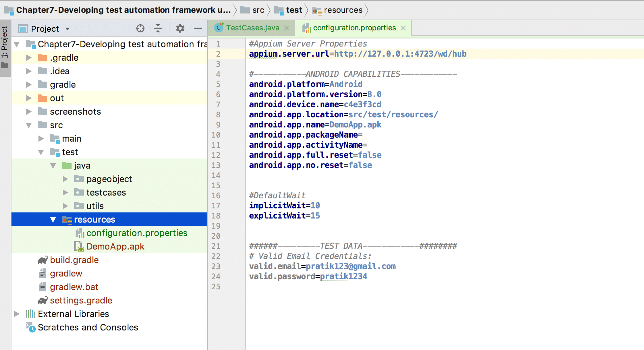Collapse the Chapter7 project root node
Image resolution: width=644 pixels, height=350 pixels.
point(17,44)
